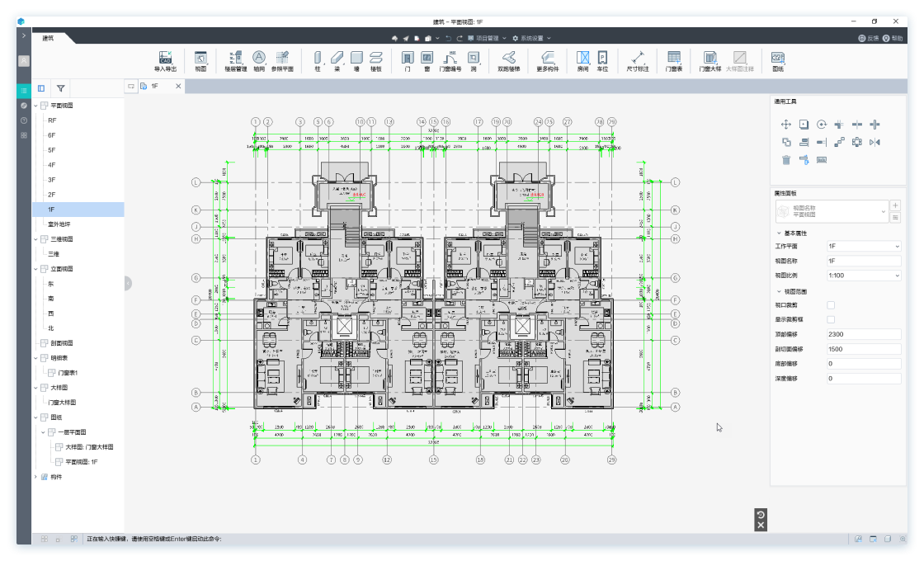Click the 剖切面偏移 input field
The image size is (924, 561).
(x=864, y=349)
